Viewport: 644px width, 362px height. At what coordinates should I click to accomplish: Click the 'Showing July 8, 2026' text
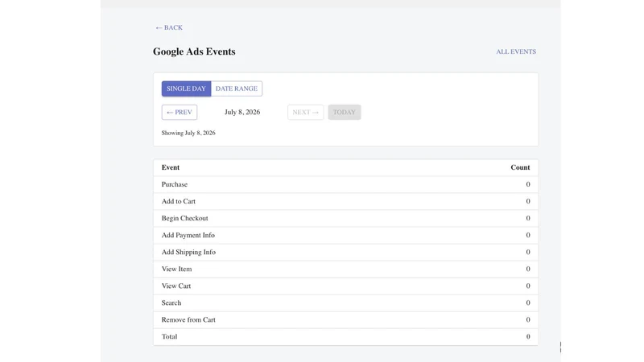click(188, 133)
